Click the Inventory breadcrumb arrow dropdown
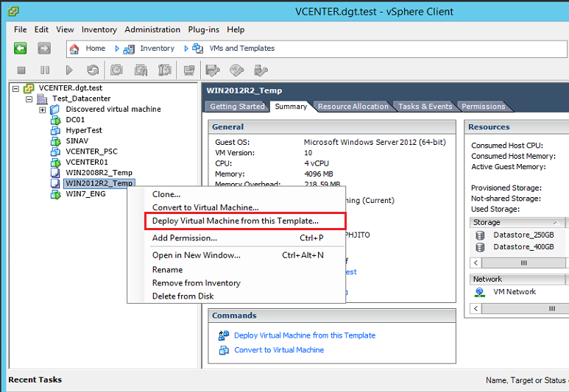This screenshot has height=392, width=569. pyautogui.click(x=186, y=49)
